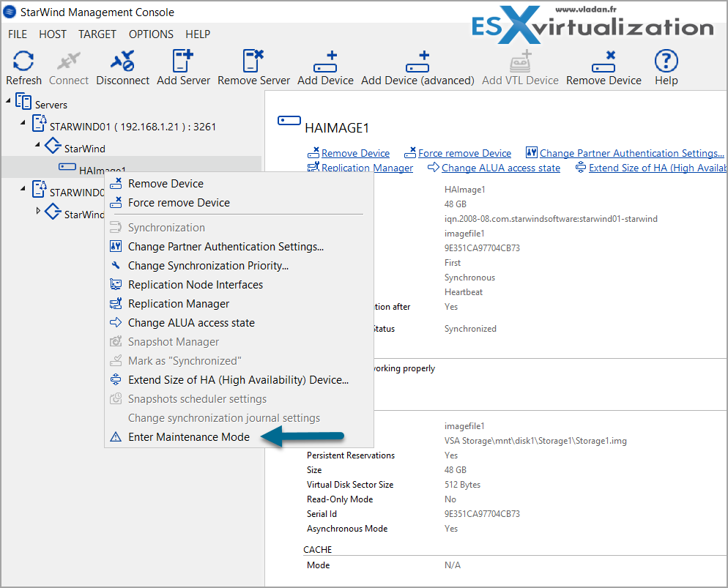Click Change Partner Authentication Settings link
Image resolution: width=728 pixels, height=588 pixels.
pyautogui.click(x=631, y=153)
